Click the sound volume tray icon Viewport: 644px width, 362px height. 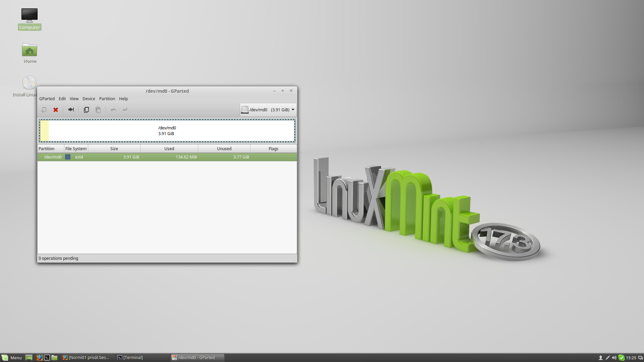[614, 358]
